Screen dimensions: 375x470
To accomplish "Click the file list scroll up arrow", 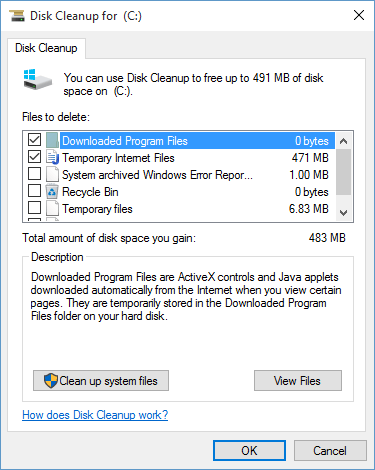I will [343, 141].
